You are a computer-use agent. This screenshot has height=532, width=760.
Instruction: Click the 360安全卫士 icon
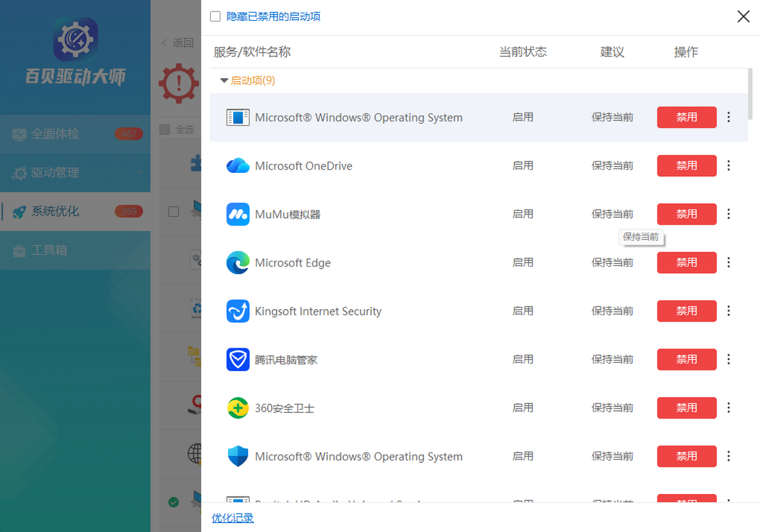[x=237, y=408]
